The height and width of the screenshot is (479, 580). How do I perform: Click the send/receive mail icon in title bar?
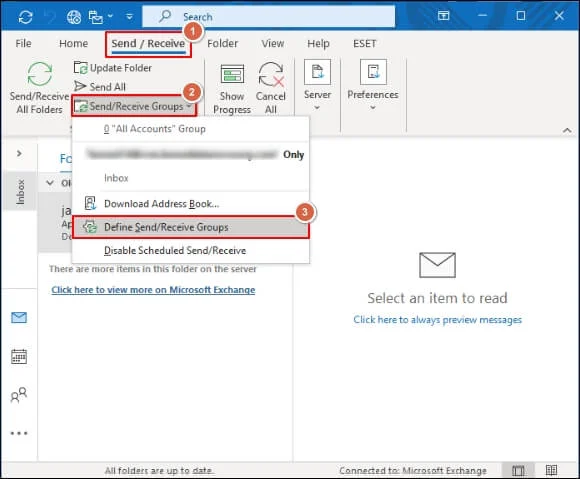click(x=95, y=17)
